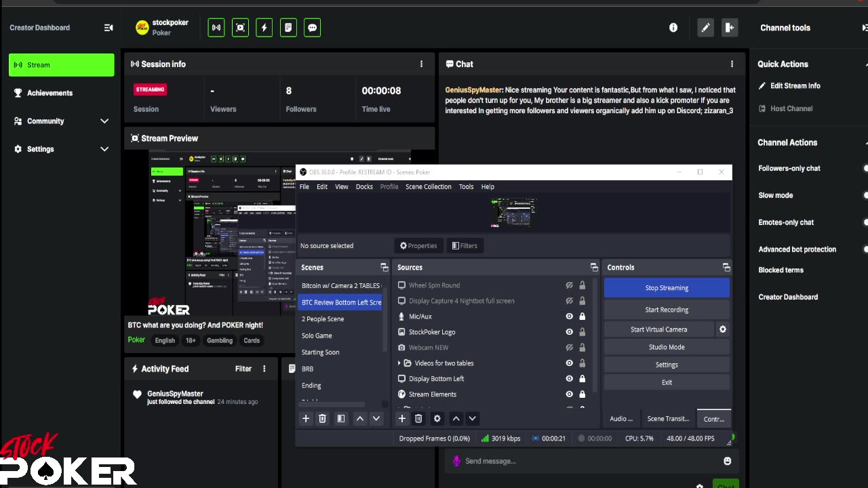The width and height of the screenshot is (868, 488).
Task: Open the View menu in OBS
Action: pyautogui.click(x=342, y=186)
